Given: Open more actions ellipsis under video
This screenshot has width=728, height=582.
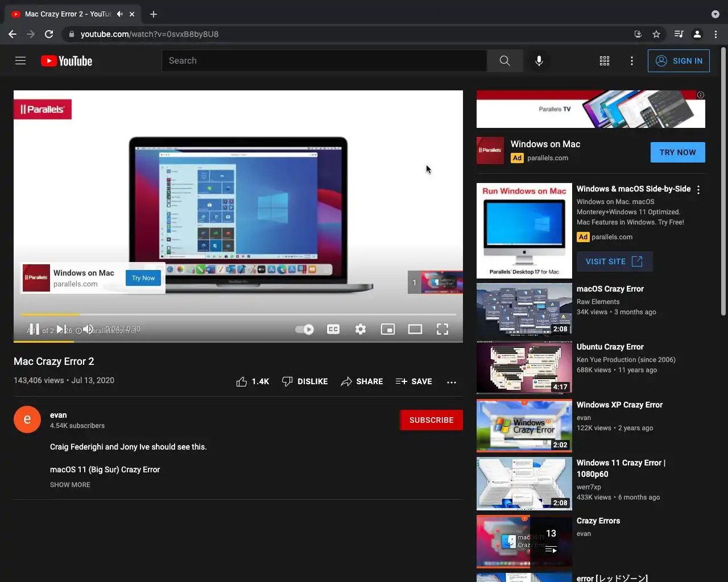Looking at the screenshot, I should click(x=452, y=382).
